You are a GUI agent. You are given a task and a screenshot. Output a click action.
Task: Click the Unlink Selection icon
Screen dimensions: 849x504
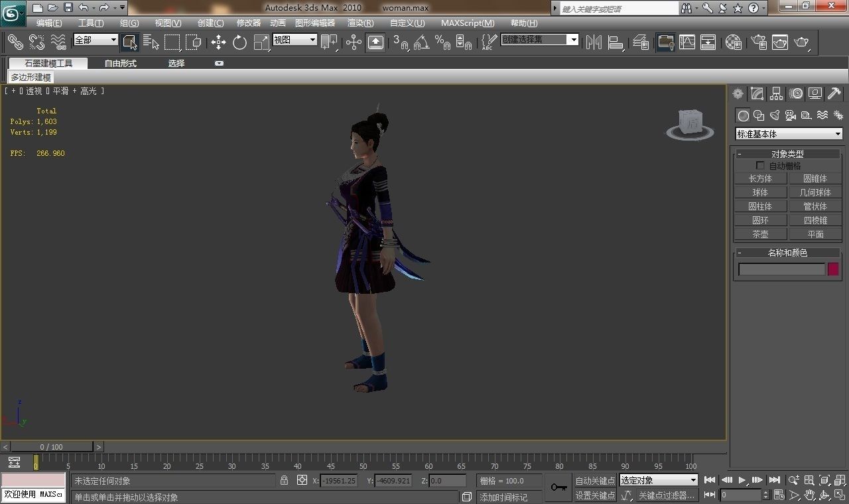pyautogui.click(x=36, y=42)
